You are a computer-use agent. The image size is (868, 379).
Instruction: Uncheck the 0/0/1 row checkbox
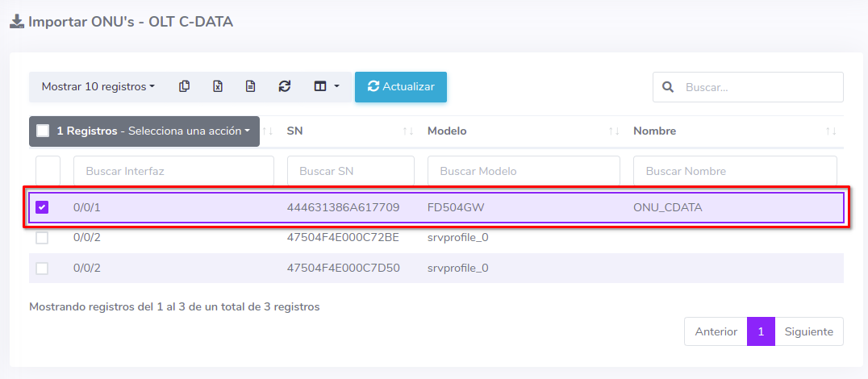tap(42, 207)
